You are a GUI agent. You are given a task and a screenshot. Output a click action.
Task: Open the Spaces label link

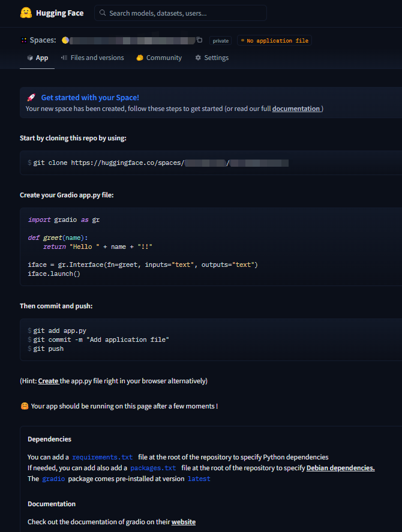pos(43,40)
